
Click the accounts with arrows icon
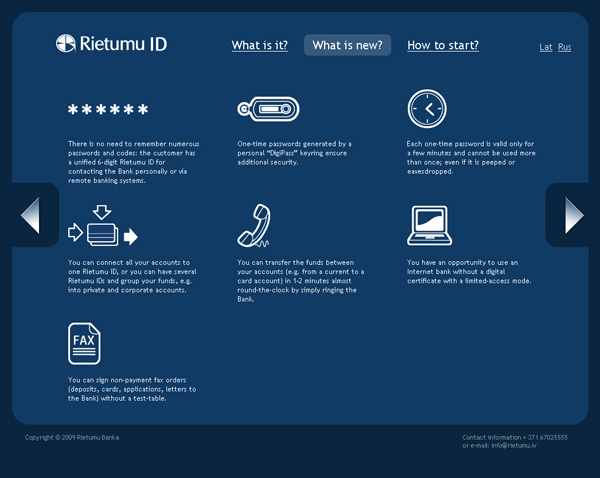point(103,225)
